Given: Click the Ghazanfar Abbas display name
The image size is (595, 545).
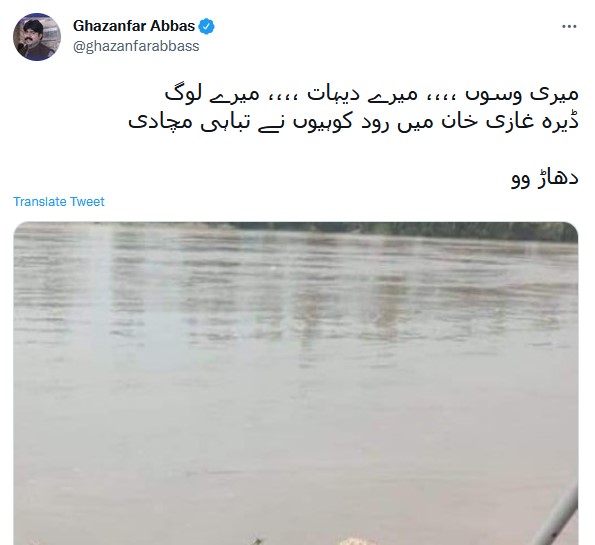Looking at the screenshot, I should point(134,26).
